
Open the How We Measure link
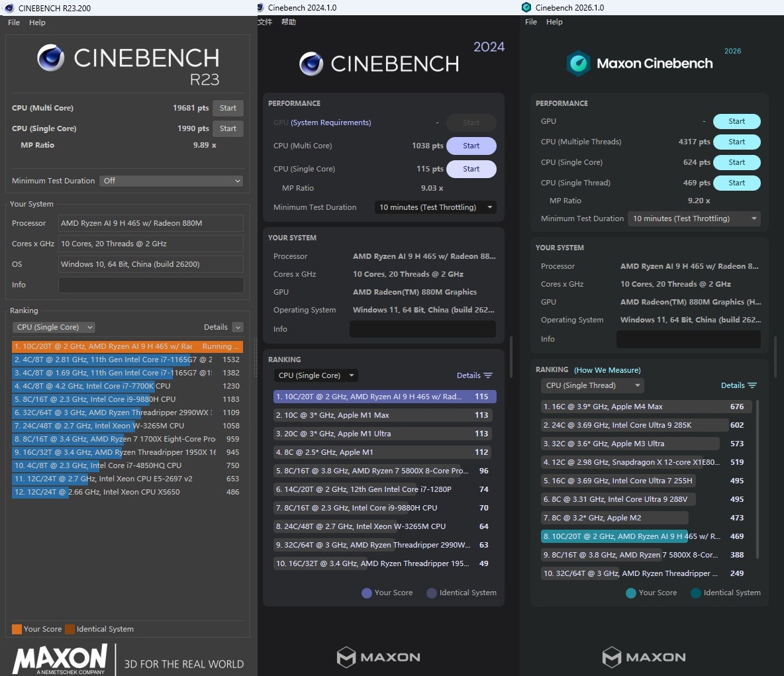[x=607, y=370]
